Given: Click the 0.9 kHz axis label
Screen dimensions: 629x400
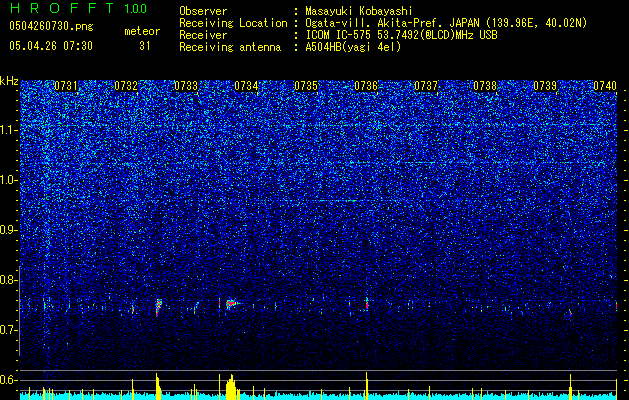Looking at the screenshot, I should coord(9,230).
